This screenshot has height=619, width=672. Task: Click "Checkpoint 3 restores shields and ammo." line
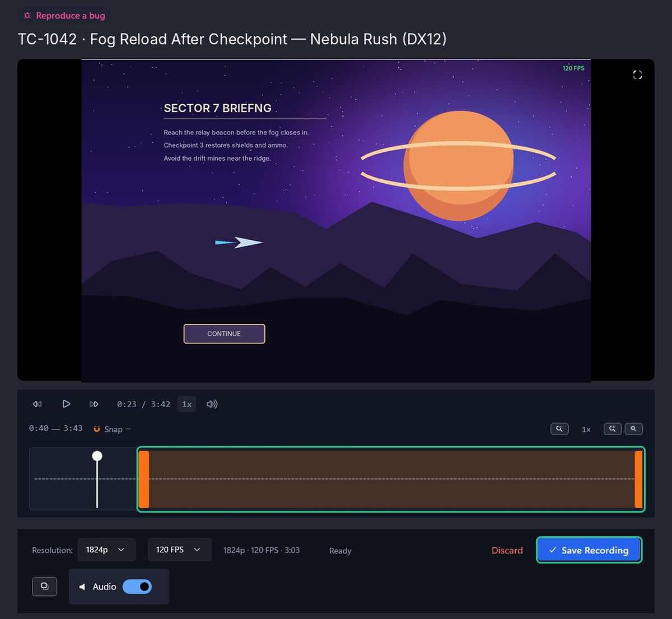pos(226,145)
